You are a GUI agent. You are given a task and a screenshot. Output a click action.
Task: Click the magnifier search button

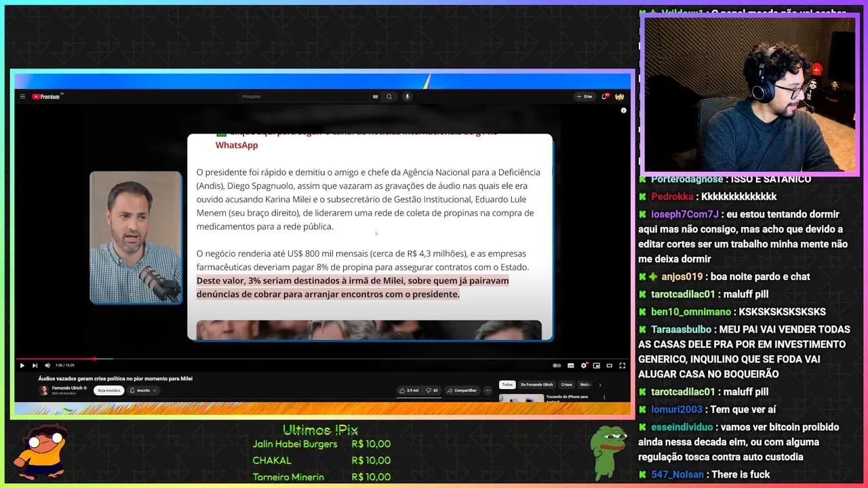coord(389,96)
